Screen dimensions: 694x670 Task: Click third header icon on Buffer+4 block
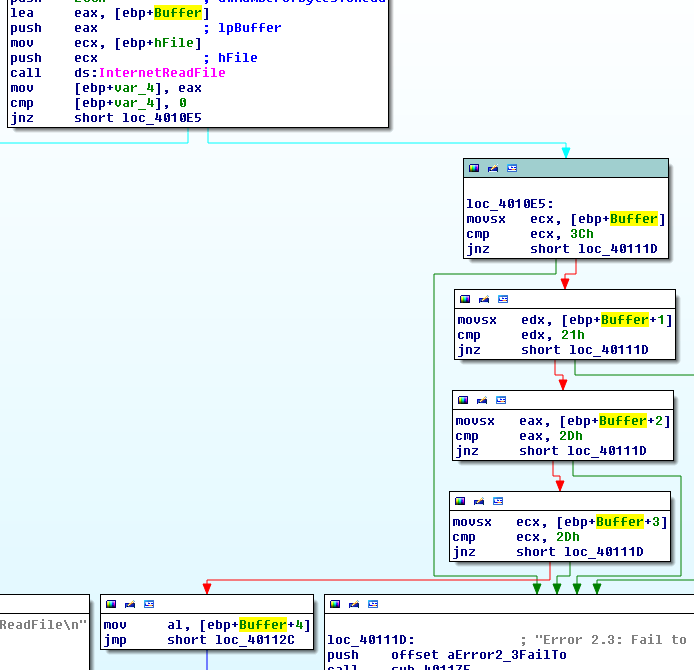click(149, 604)
